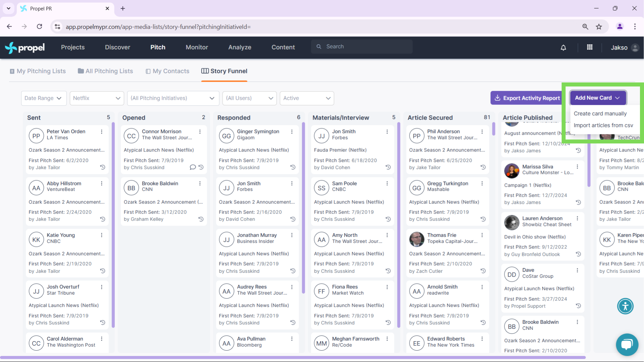Select Import articles from csv

coord(603,125)
